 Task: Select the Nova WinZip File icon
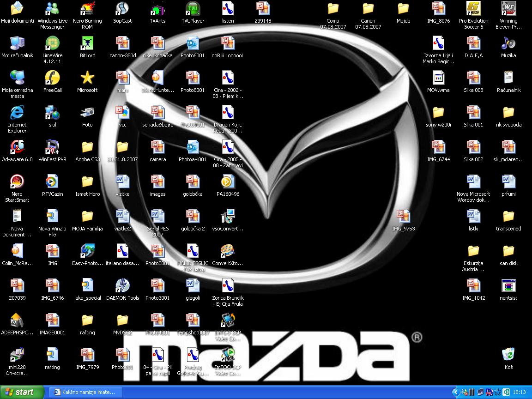point(52,217)
